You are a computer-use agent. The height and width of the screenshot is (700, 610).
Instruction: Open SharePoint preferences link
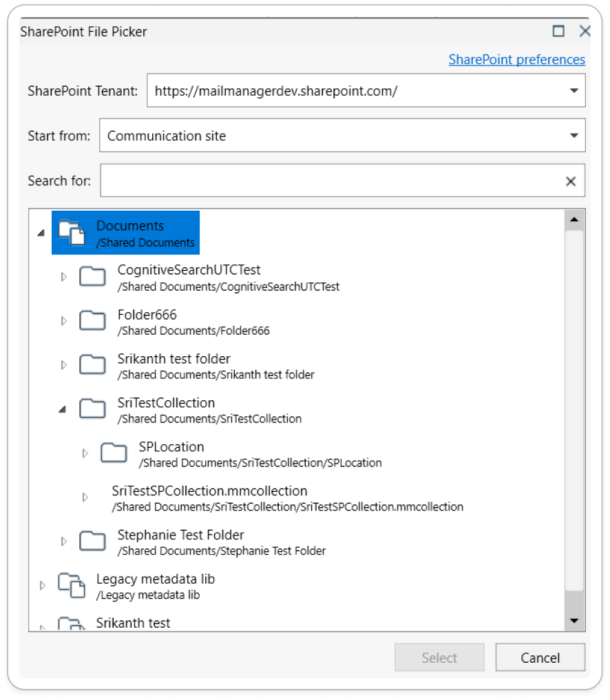[516, 59]
